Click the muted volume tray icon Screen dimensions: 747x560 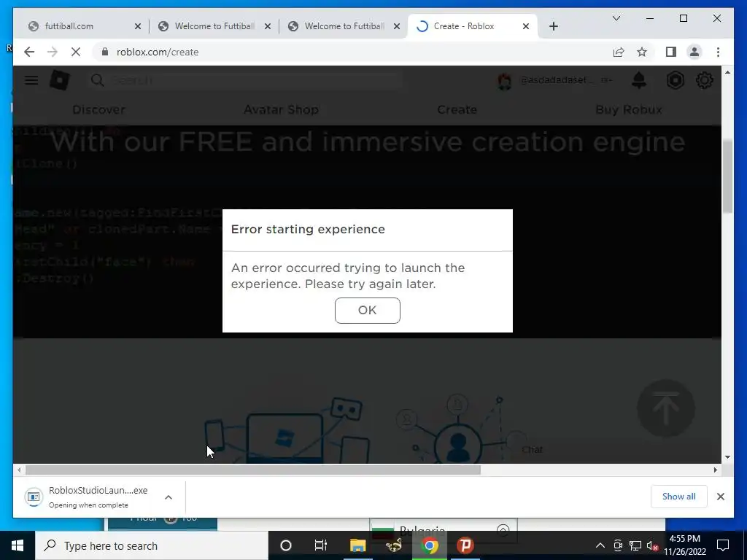652,545
